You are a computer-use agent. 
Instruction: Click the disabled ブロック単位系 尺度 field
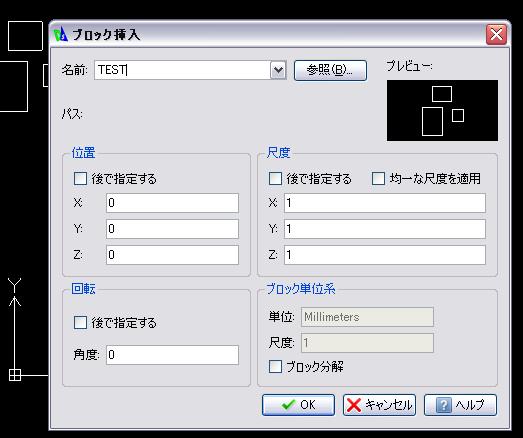coord(367,343)
